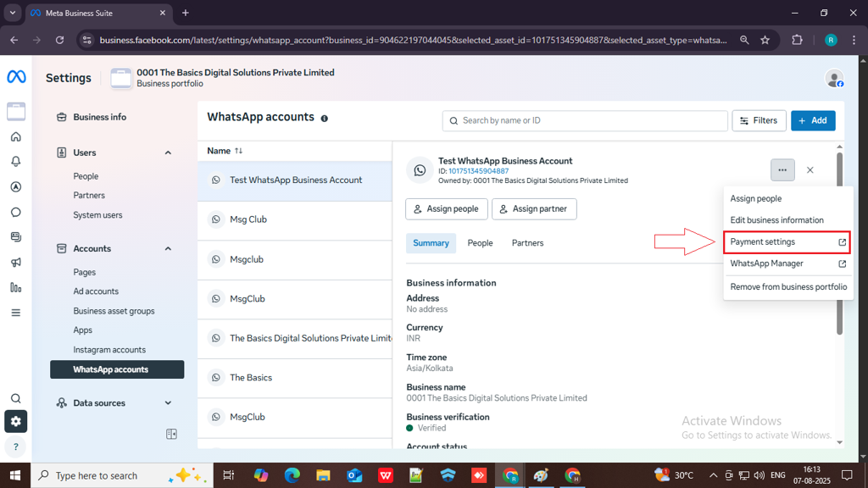Open the account ID link
868x488 pixels.
pyautogui.click(x=478, y=171)
